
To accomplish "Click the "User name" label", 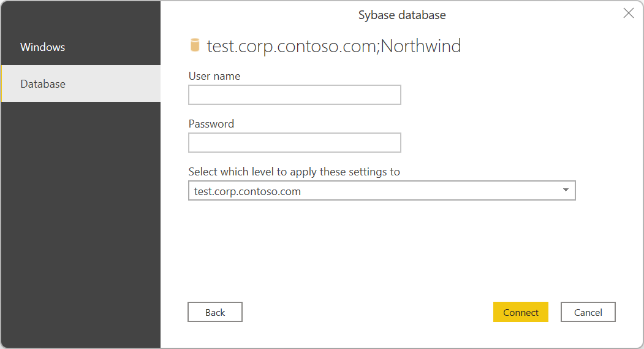I will [x=214, y=76].
